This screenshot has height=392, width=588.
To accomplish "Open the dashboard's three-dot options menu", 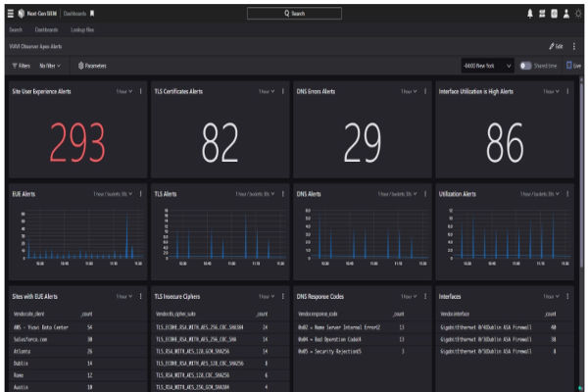I will (x=576, y=46).
